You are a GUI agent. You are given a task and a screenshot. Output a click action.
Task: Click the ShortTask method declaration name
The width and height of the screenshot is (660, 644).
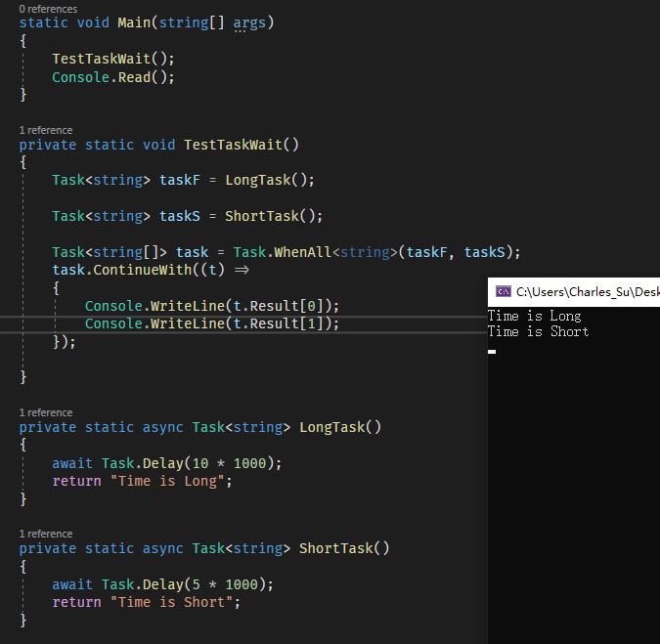coord(336,548)
